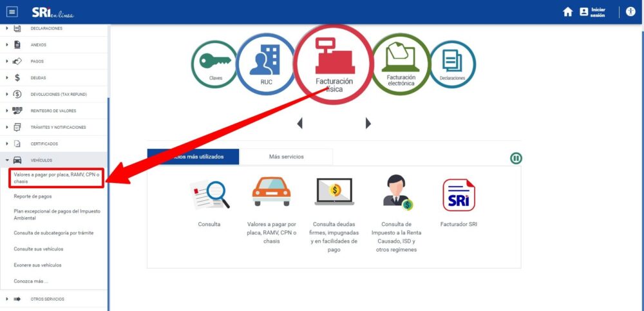Click the Devoluciones dollar circle icon
The image size is (644, 311).
17,94
